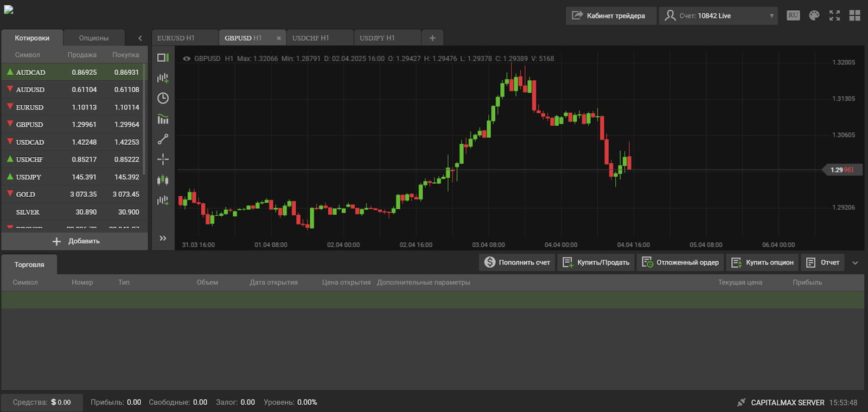Choose the candlestick chart type icon

(x=163, y=179)
